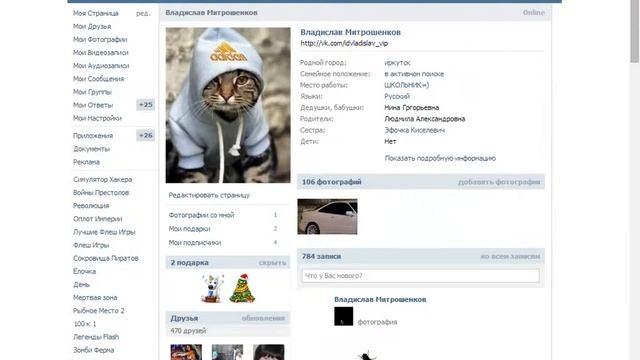Click Редактировать страницу
The height and width of the screenshot is (360, 640).
point(209,195)
